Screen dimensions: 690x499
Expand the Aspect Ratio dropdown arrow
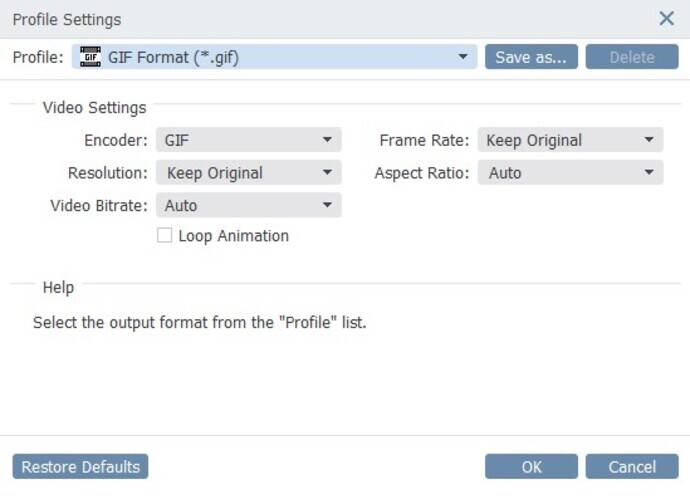click(649, 172)
